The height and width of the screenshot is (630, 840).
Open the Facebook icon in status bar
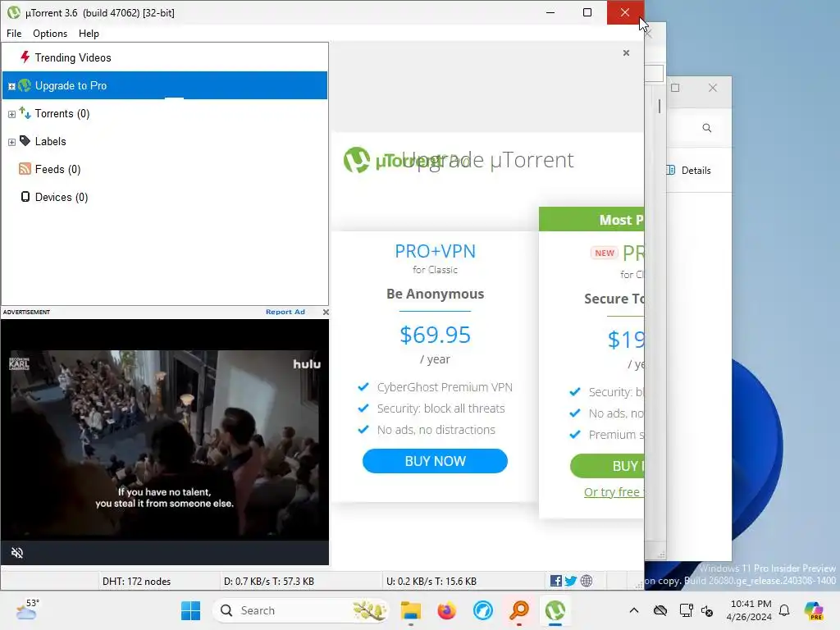click(556, 581)
